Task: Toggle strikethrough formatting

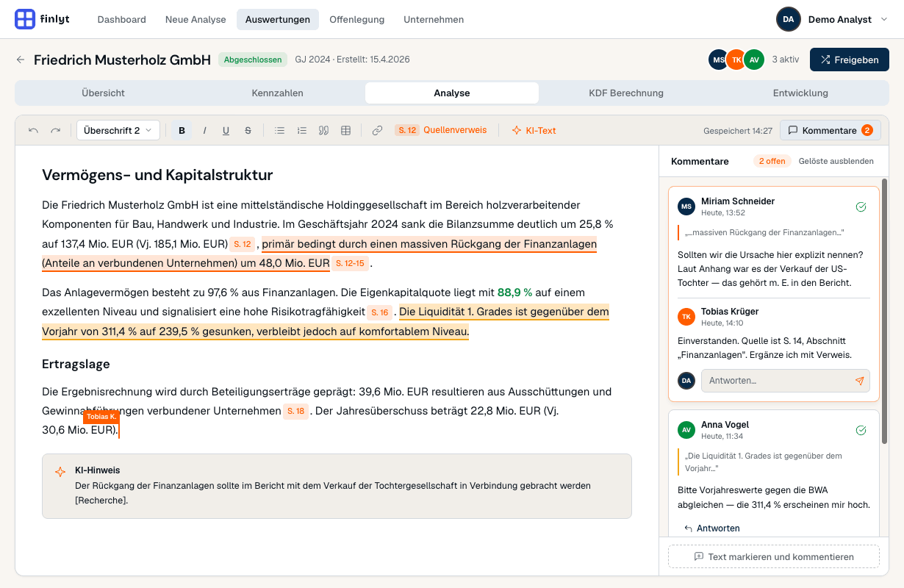Action: (248, 130)
